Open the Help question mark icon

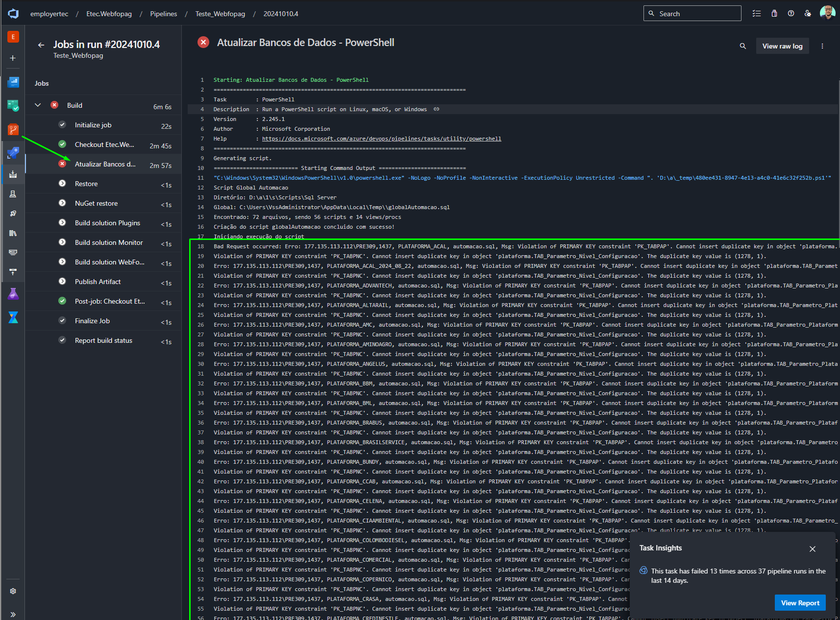pos(791,14)
